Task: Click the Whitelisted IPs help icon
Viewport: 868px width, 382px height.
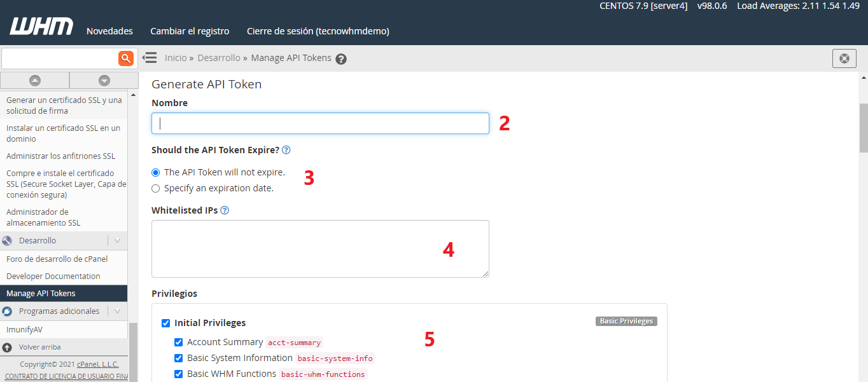Action: point(225,210)
